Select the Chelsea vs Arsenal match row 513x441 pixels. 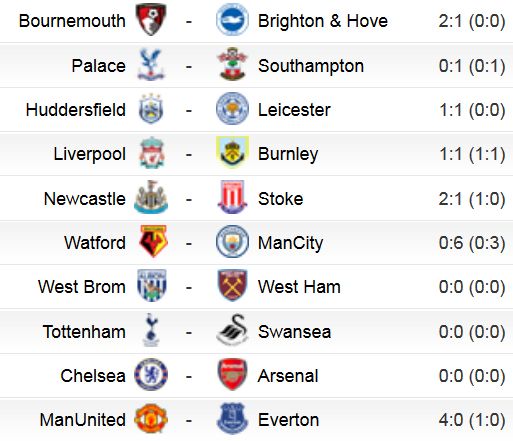pos(256,376)
